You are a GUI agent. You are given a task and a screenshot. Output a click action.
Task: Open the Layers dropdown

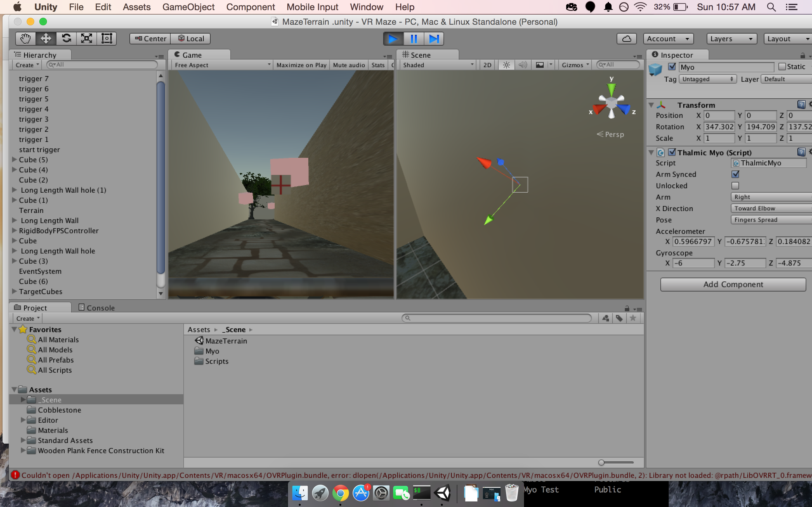coord(731,39)
